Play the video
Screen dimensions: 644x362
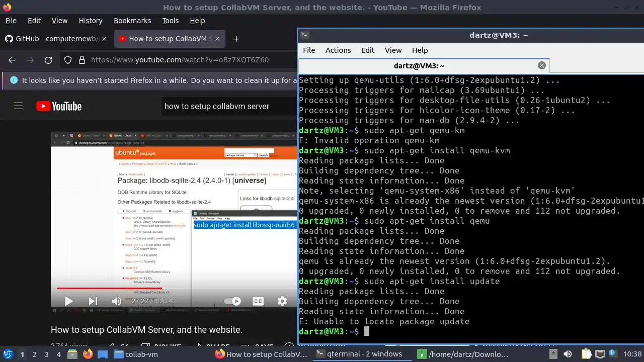(69, 301)
